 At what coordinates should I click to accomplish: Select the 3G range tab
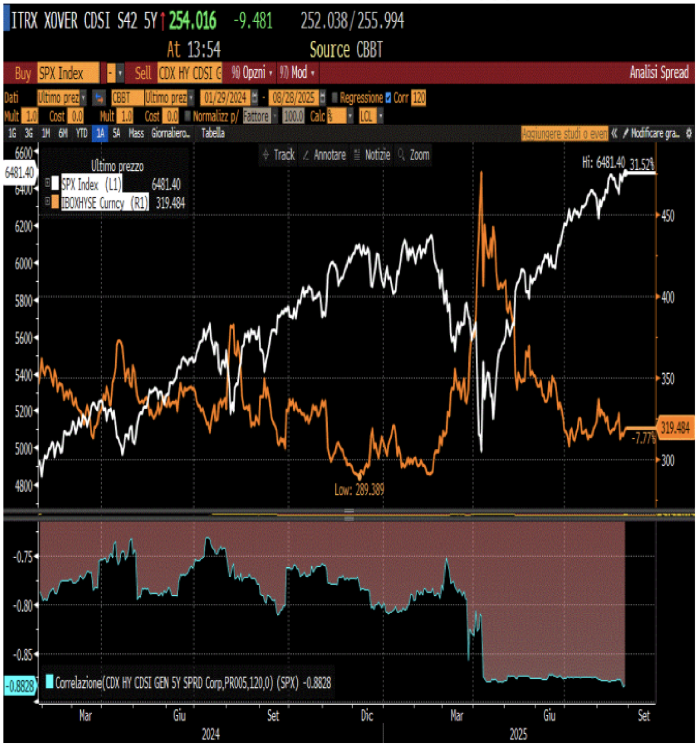pyautogui.click(x=28, y=133)
